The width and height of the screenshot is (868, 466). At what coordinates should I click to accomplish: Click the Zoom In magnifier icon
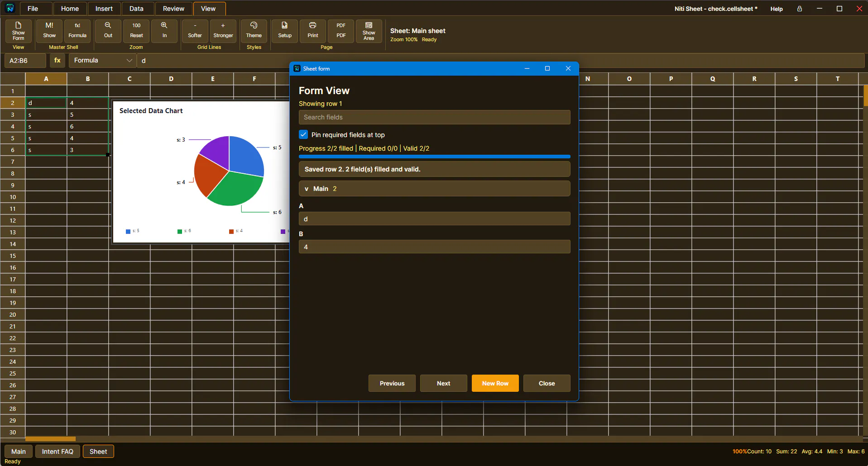tap(164, 25)
